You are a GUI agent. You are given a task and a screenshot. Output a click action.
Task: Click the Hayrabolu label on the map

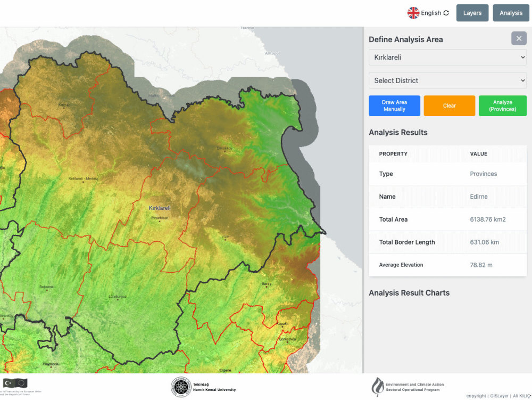51,364
